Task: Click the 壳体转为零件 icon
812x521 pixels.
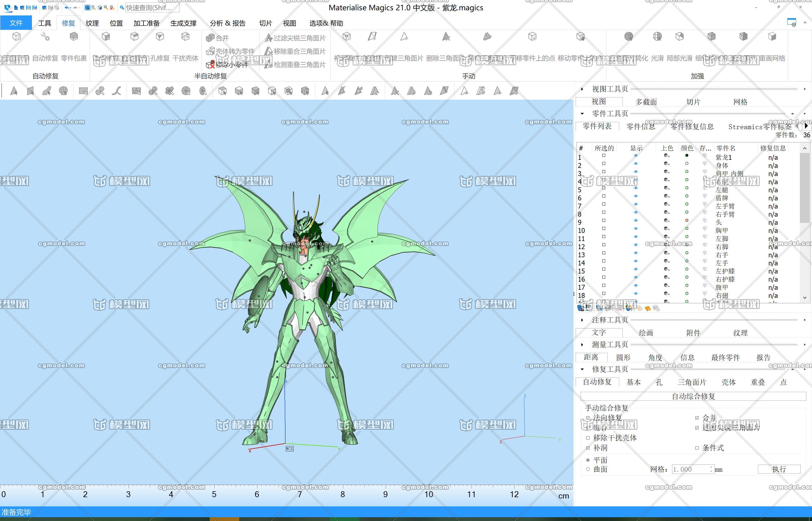Action: tap(210, 51)
